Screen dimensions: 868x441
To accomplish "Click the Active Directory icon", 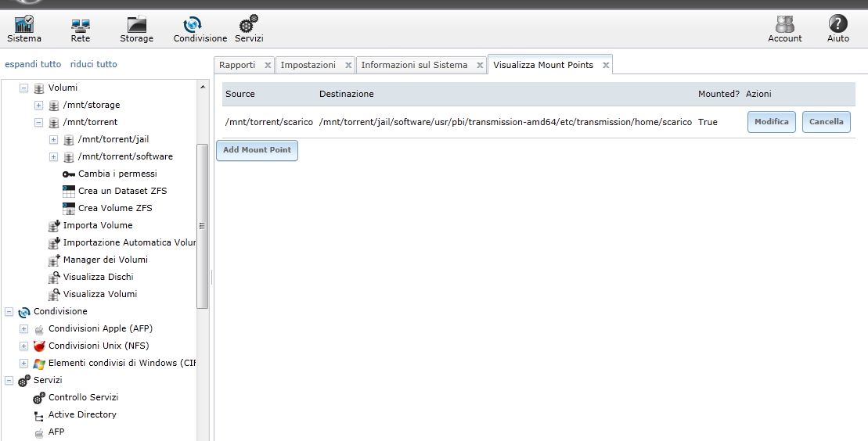I will tap(39, 415).
